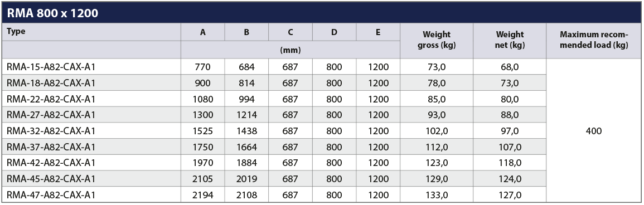Click gross weight 123,0
The height and width of the screenshot is (205, 644).
coord(437,163)
